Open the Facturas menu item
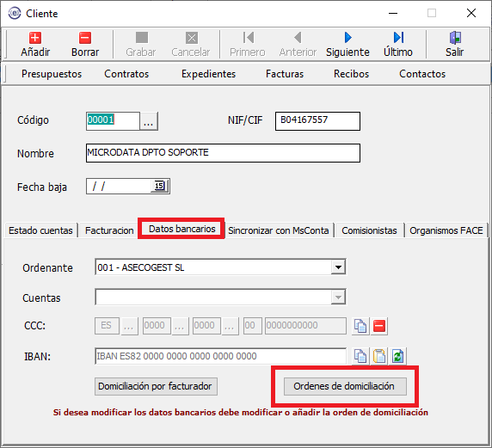 click(285, 74)
